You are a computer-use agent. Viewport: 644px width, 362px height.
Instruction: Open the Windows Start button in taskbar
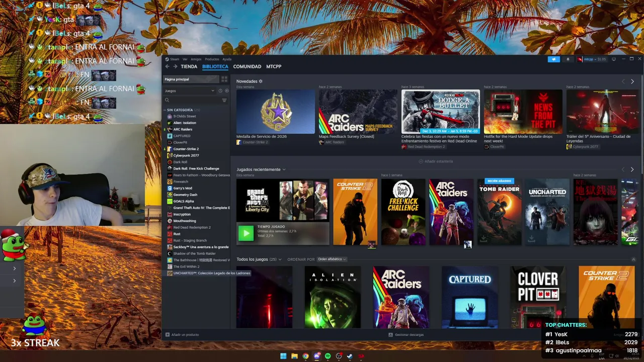tap(283, 356)
